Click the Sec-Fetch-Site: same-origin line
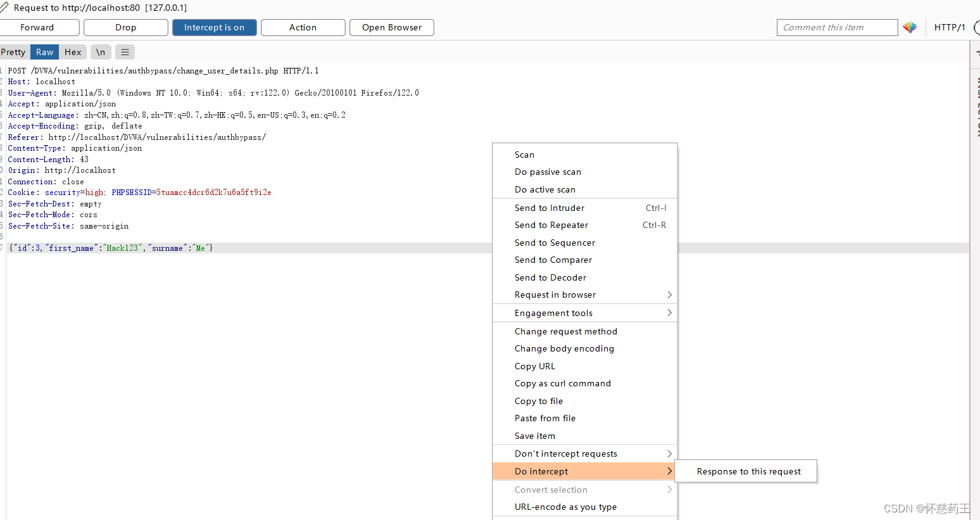 [68, 226]
